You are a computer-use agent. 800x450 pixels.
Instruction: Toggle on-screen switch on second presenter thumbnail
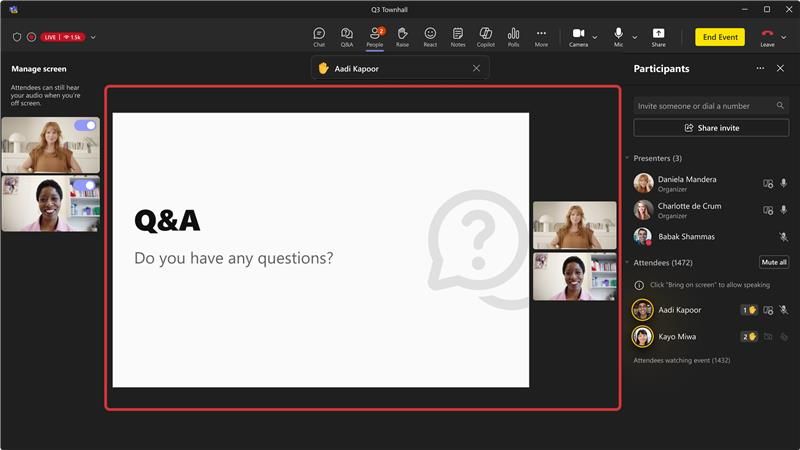click(85, 185)
